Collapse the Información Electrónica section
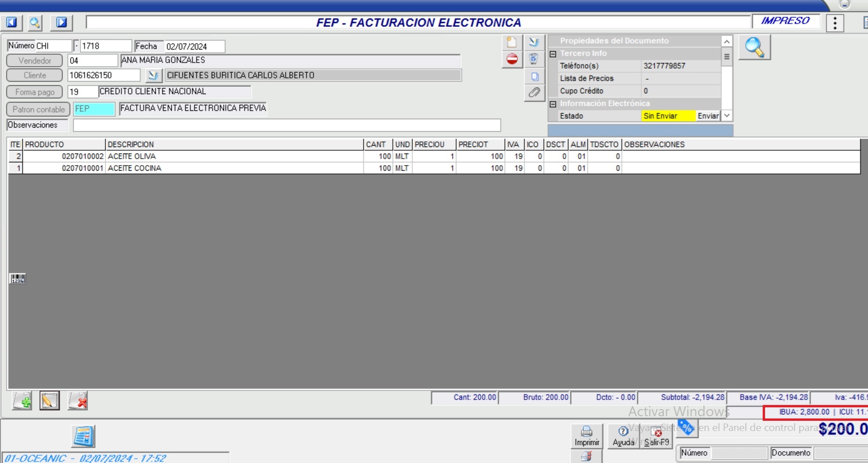 pos(553,104)
